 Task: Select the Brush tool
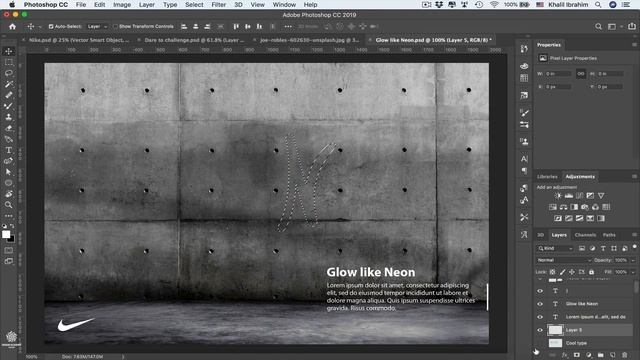[9, 106]
